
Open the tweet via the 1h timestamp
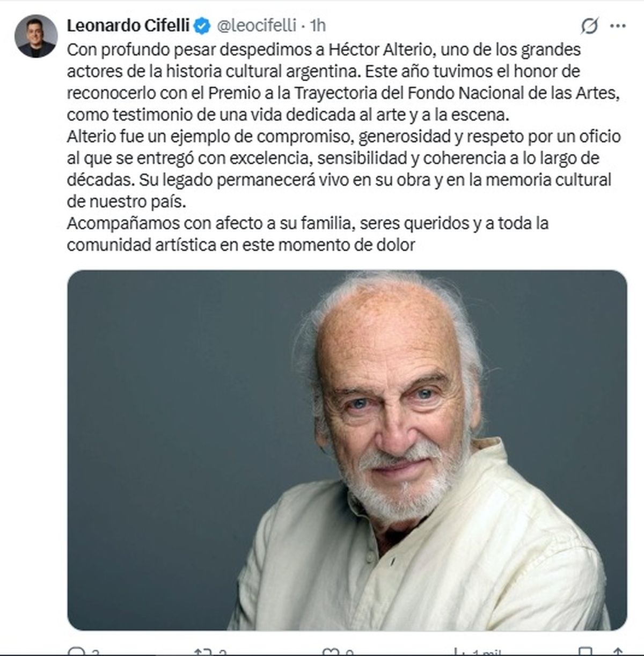(318, 25)
